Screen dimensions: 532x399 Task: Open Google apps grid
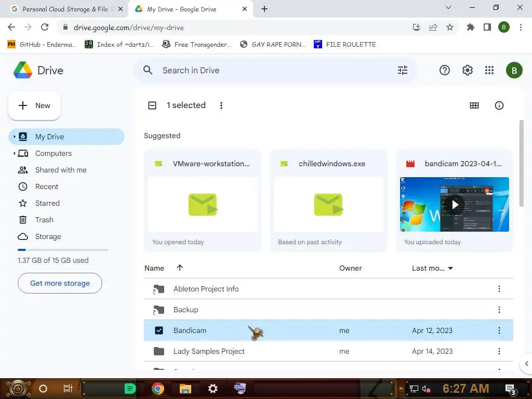pyautogui.click(x=489, y=70)
